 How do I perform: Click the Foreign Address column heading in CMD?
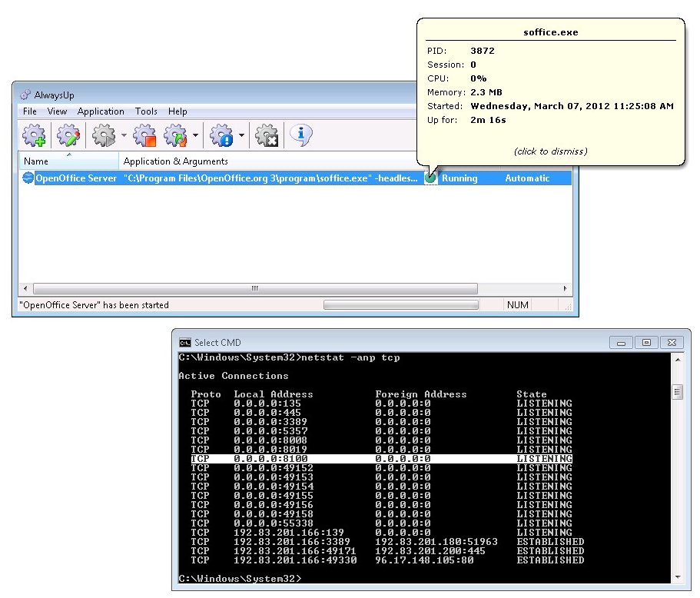coord(420,394)
